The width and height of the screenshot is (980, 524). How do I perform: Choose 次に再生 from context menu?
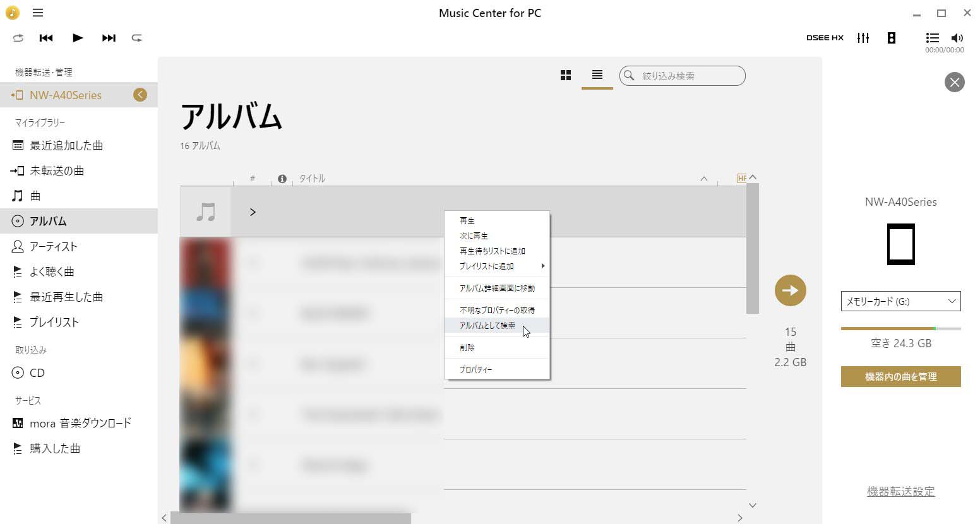pos(497,235)
